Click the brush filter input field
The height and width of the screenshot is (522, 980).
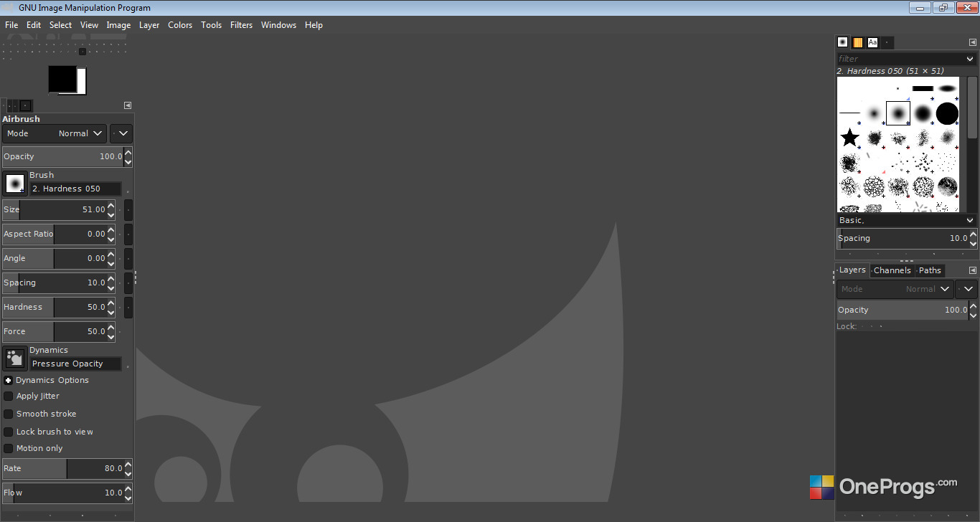pos(900,59)
